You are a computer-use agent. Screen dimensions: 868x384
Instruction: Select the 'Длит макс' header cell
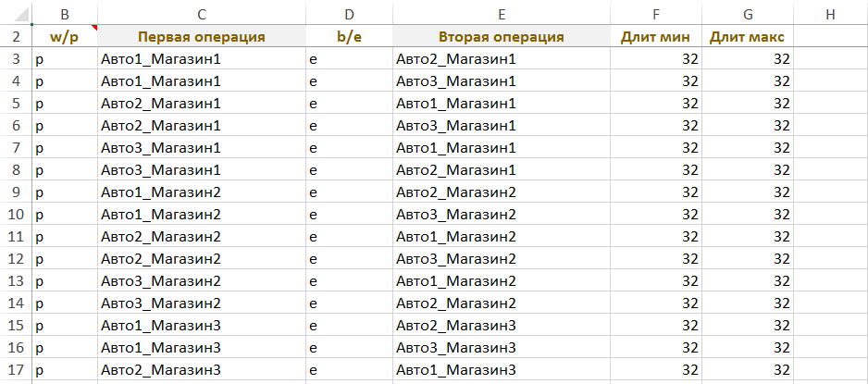pos(748,37)
